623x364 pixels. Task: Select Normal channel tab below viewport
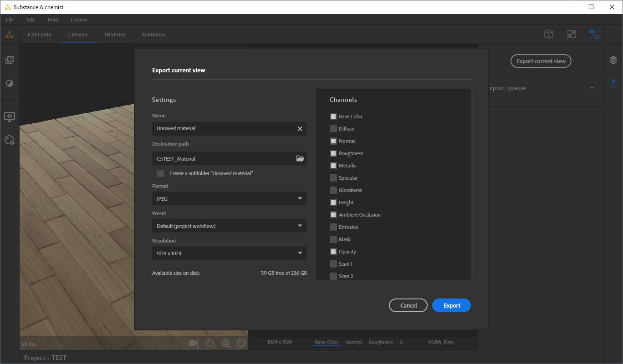click(353, 342)
